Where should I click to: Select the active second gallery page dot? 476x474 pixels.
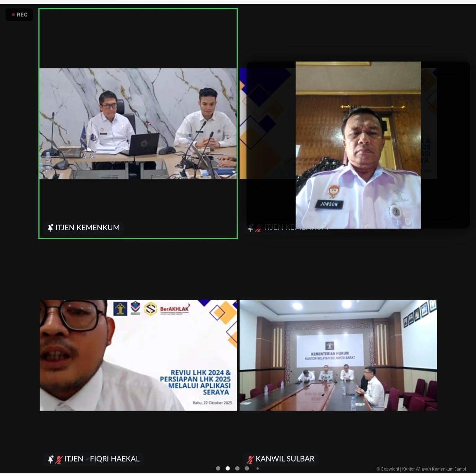click(228, 468)
